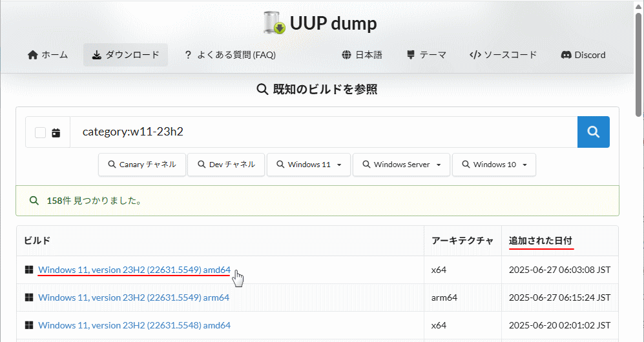Open Windows 11 23H2 (22631.5548) amd64 link

click(134, 325)
